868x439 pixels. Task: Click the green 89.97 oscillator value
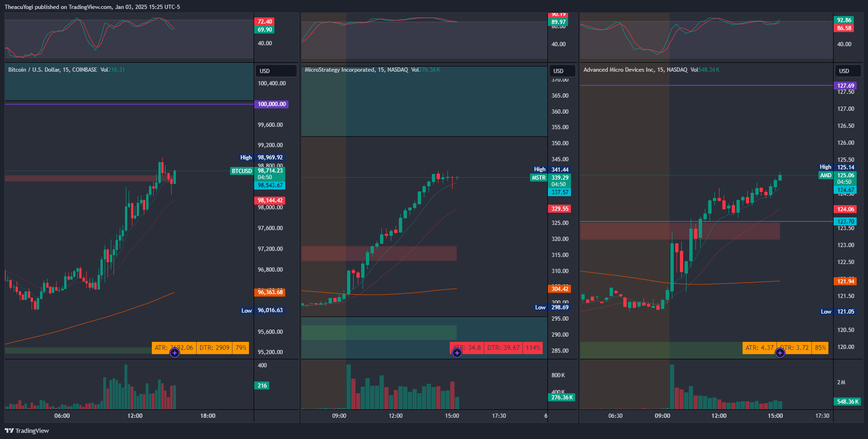coord(558,22)
